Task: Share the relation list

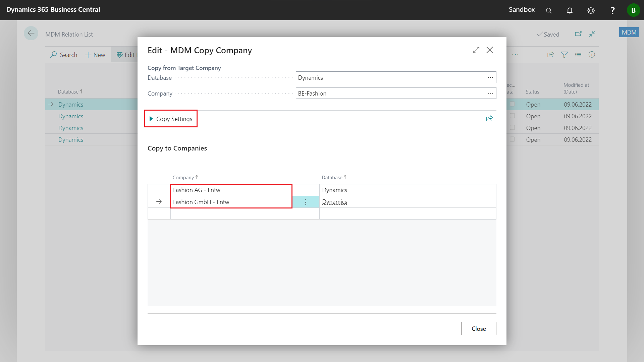Action: tap(550, 55)
